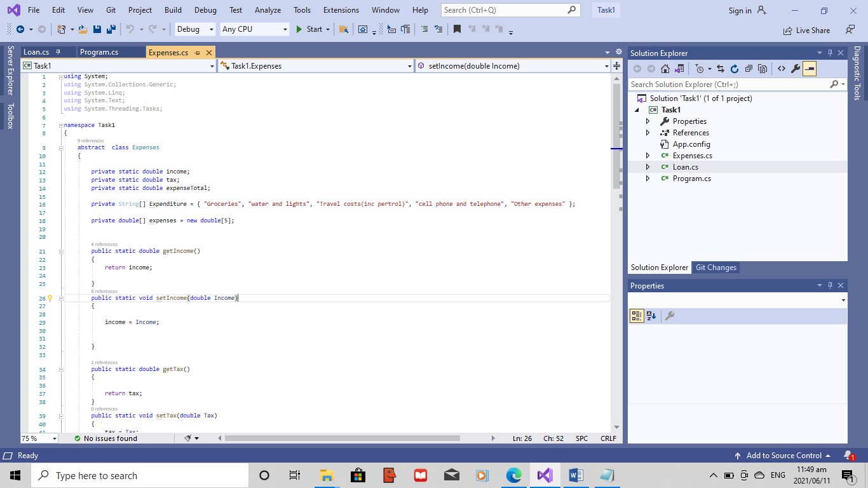Adjust zoom using the 75% zoom control
This screenshot has height=488, width=868.
[x=35, y=438]
